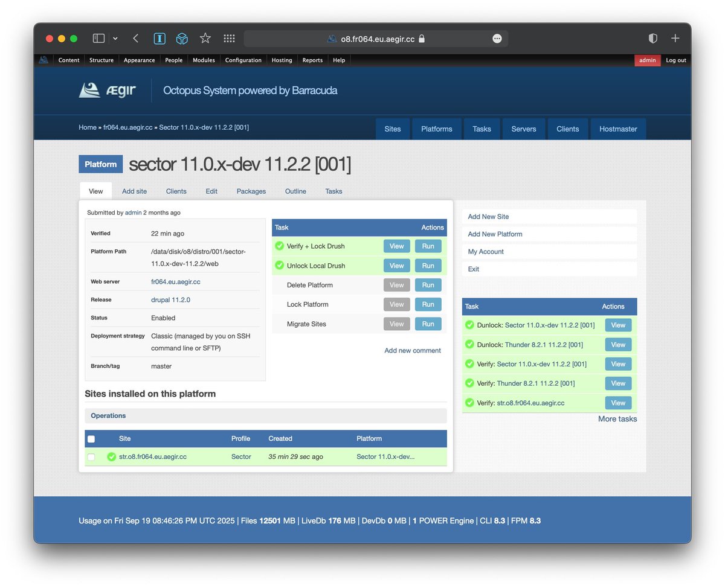Open Add New Platform

[495, 234]
